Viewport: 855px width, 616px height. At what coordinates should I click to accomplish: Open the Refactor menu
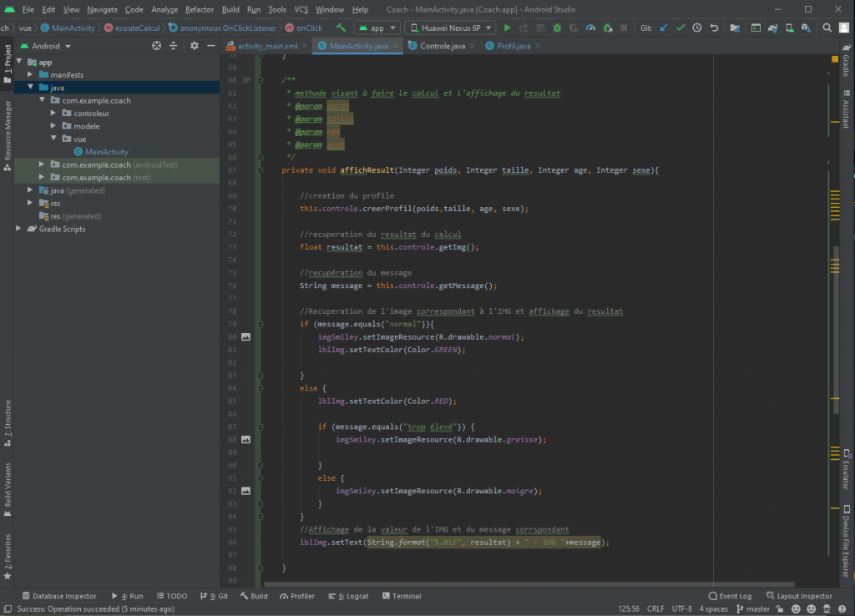(199, 9)
